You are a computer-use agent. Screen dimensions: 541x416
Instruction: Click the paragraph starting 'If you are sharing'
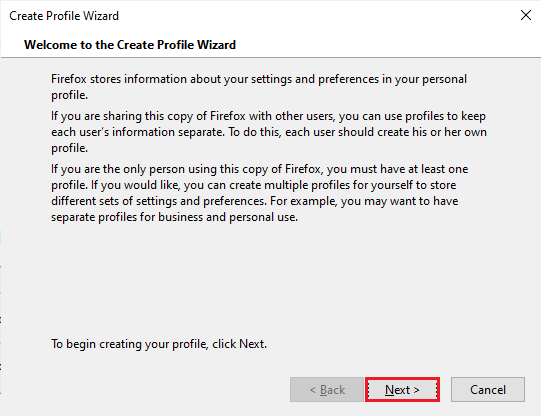point(269,132)
